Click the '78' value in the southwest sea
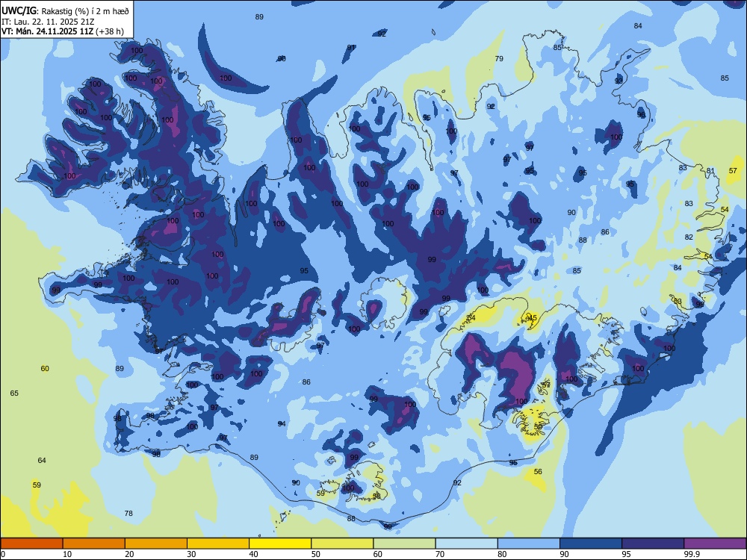The height and width of the screenshot is (560, 747). [128, 514]
